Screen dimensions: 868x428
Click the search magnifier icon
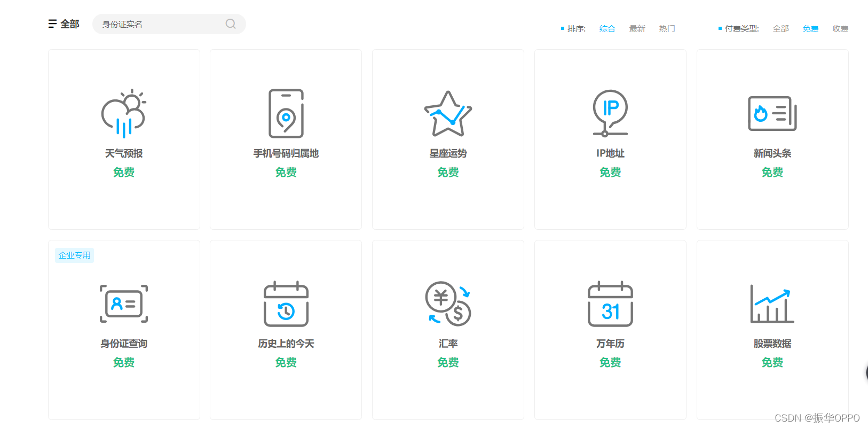tap(231, 24)
